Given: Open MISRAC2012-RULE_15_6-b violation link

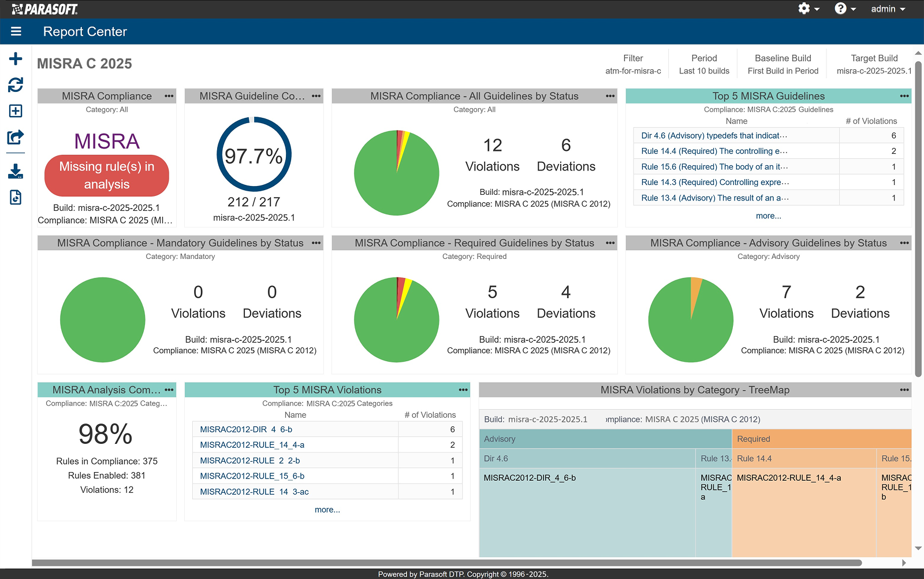Looking at the screenshot, I should [252, 476].
